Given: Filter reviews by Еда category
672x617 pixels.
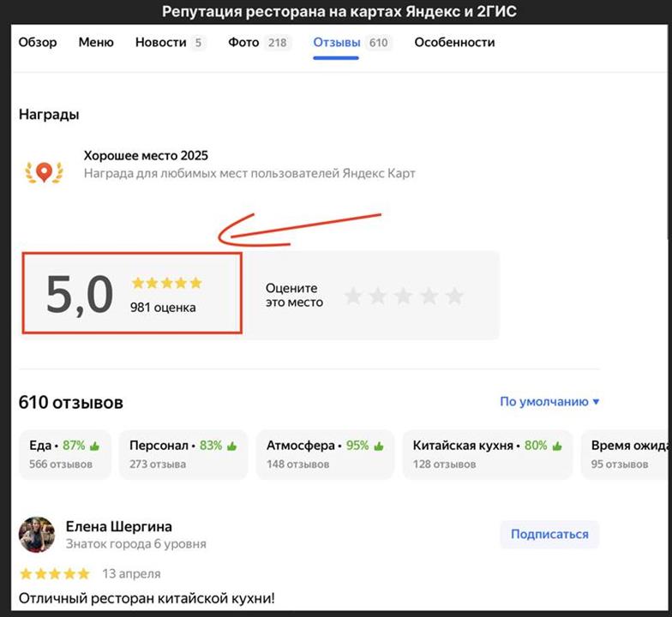Looking at the screenshot, I should click(64, 454).
